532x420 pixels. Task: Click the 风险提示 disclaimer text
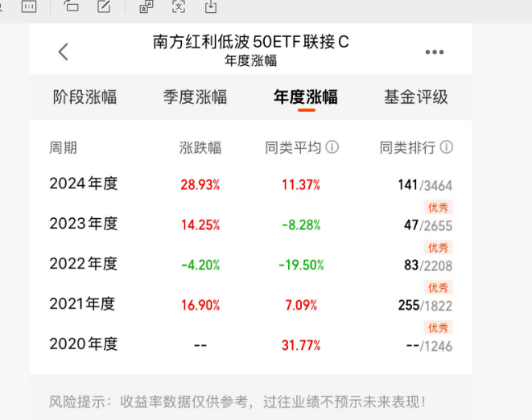click(x=237, y=402)
